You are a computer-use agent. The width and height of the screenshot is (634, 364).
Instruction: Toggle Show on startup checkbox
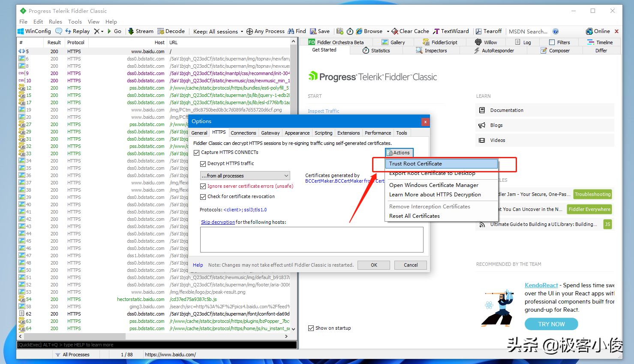click(x=311, y=328)
